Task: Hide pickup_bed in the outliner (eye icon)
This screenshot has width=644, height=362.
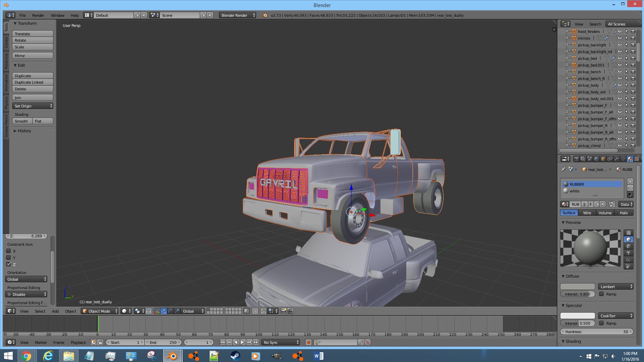Action: click(620, 58)
